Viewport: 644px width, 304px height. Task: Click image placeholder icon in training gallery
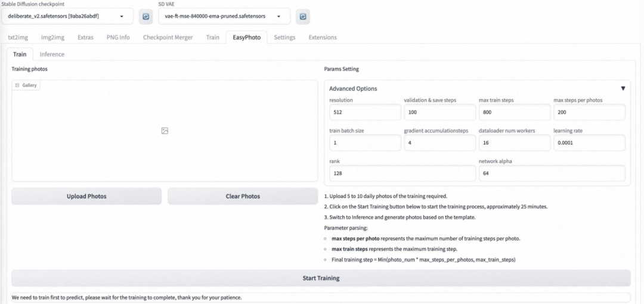point(165,131)
